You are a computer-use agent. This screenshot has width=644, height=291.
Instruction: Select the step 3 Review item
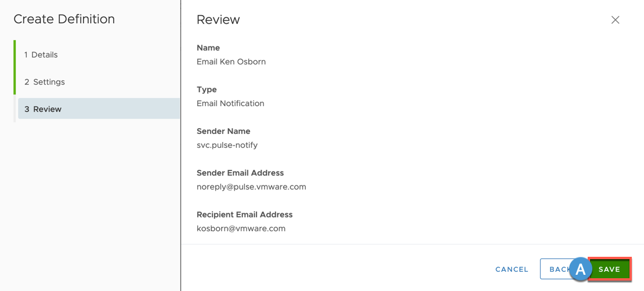[x=99, y=109]
